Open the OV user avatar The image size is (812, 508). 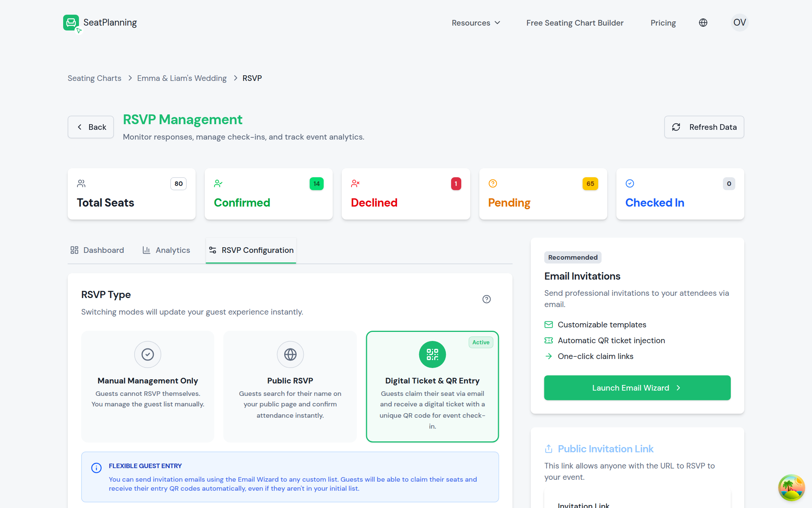pos(739,23)
